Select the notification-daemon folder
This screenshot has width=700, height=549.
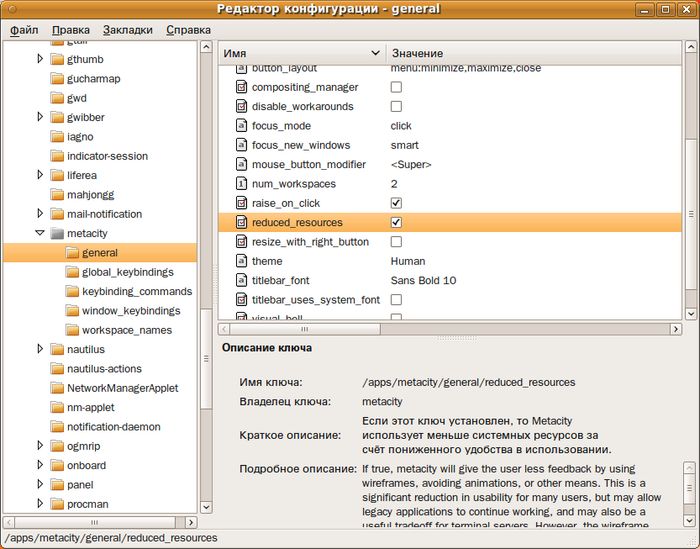[113, 427]
